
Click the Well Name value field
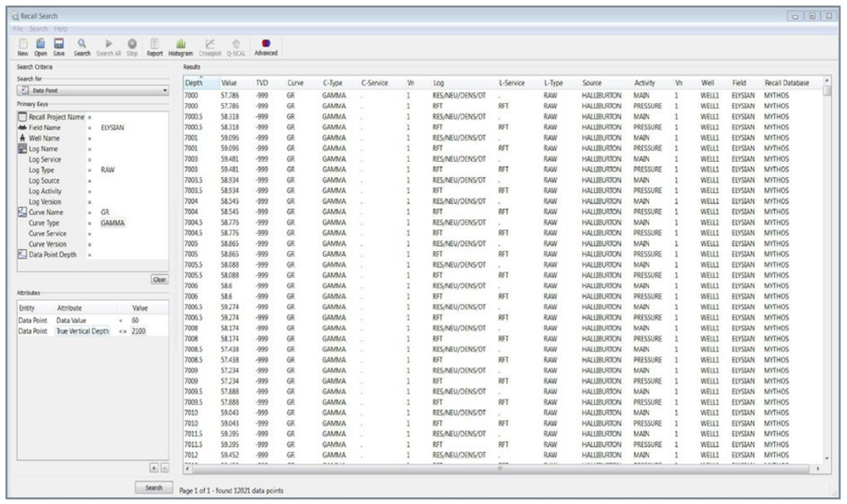tap(132, 138)
